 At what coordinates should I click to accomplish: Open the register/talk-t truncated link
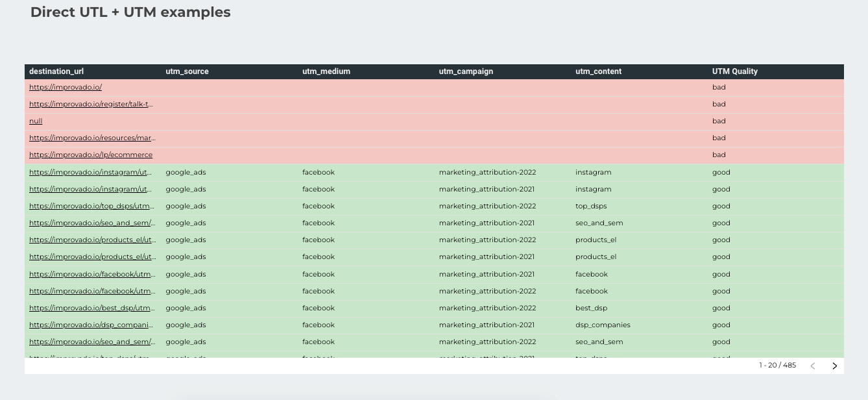tap(91, 104)
